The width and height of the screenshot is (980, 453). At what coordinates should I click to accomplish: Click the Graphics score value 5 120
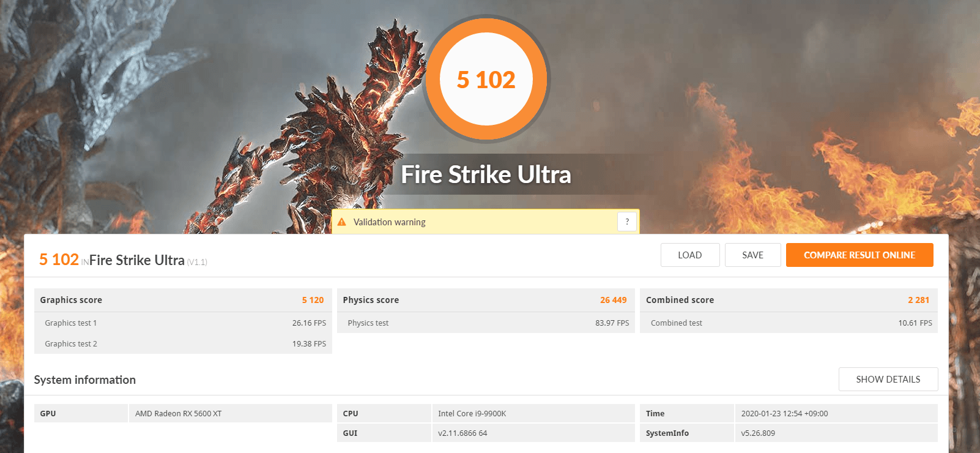313,300
